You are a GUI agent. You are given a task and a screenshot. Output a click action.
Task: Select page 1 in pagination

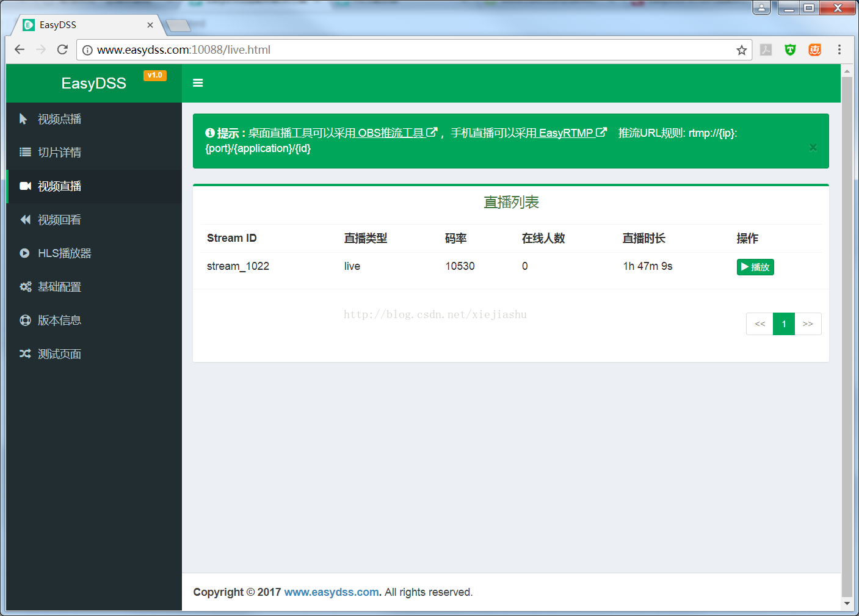click(784, 324)
